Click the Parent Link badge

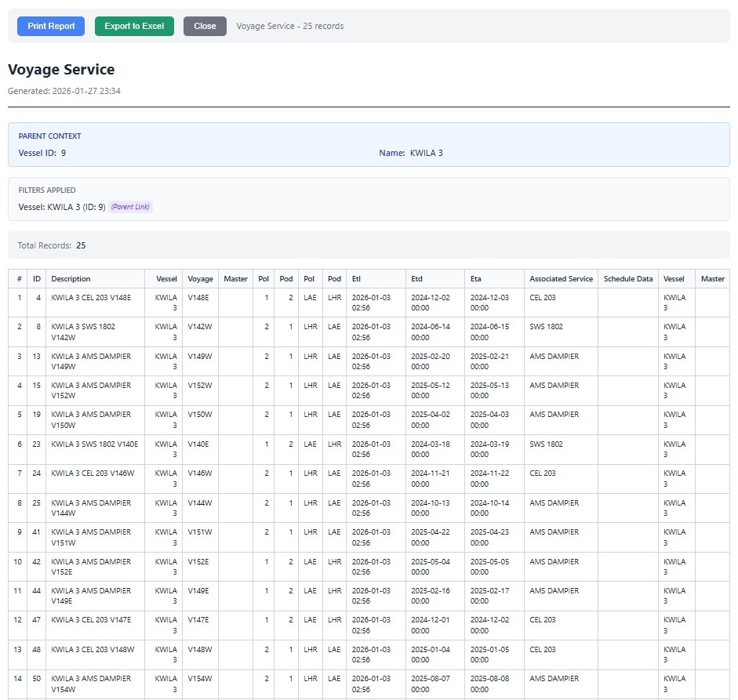(131, 207)
